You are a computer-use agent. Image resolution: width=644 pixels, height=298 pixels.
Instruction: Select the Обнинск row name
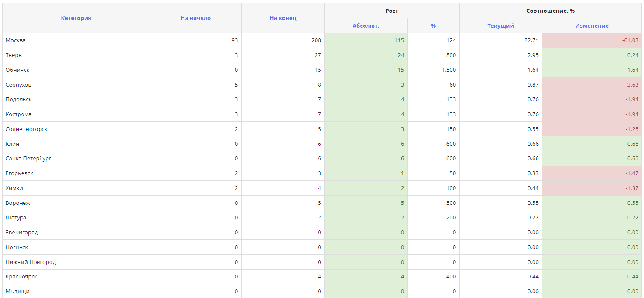tap(17, 70)
